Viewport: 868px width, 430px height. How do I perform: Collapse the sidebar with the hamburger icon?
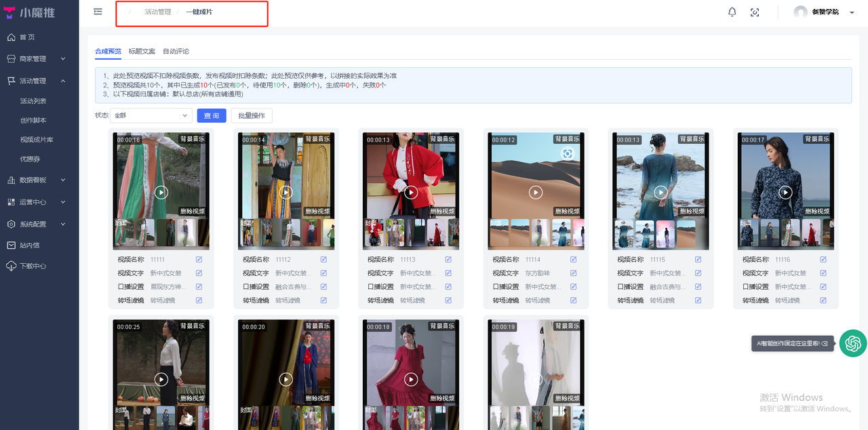(x=98, y=12)
